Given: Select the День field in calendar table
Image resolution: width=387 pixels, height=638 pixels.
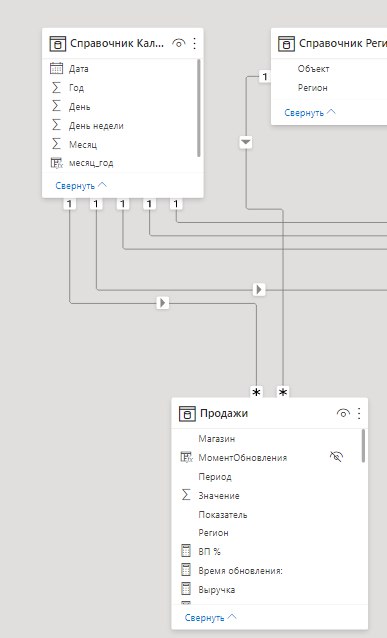Looking at the screenshot, I should tap(79, 107).
